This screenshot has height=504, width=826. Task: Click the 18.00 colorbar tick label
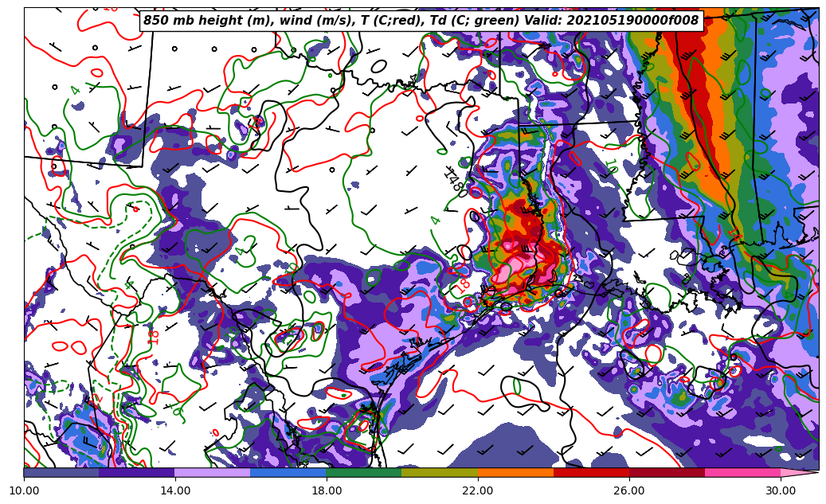pyautogui.click(x=327, y=490)
